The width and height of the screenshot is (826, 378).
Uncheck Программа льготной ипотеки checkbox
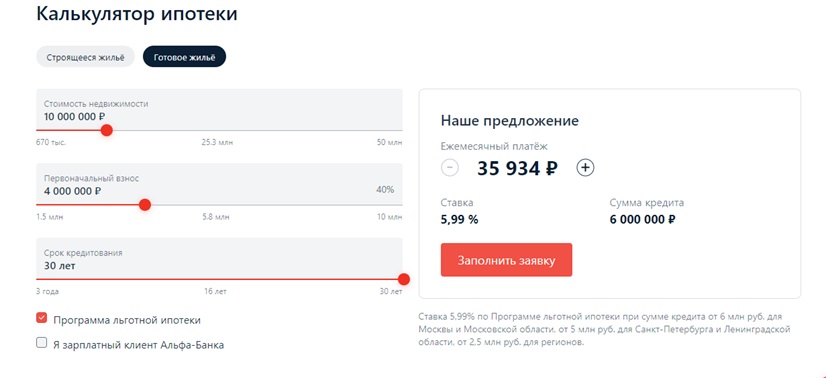pos(42,319)
